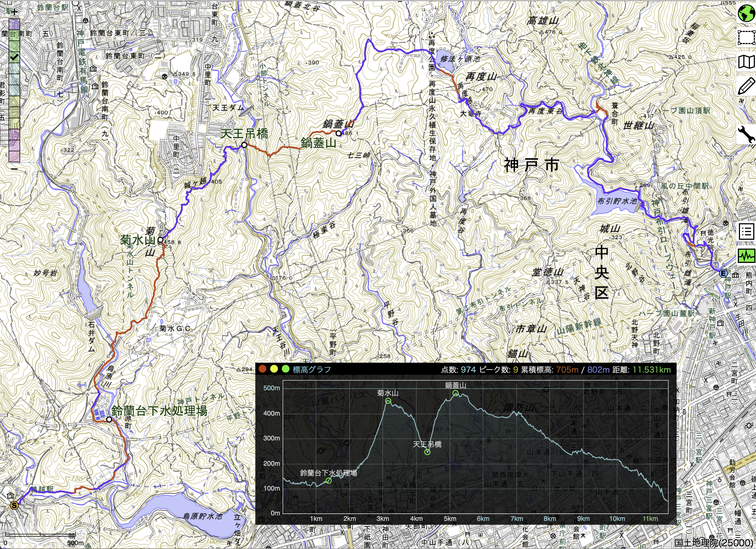Open the wrench settings tool

(746, 134)
